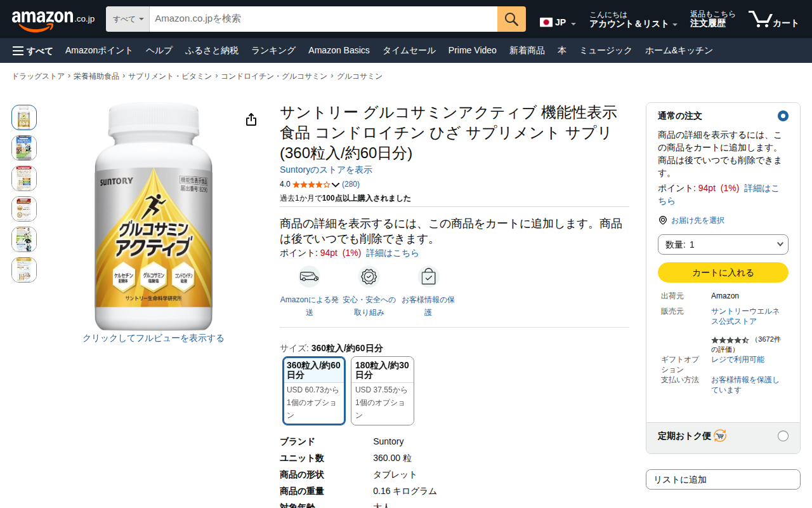This screenshot has width=812, height=508.
Task: Click クリックしてフルビューを表示する link
Action: [154, 338]
